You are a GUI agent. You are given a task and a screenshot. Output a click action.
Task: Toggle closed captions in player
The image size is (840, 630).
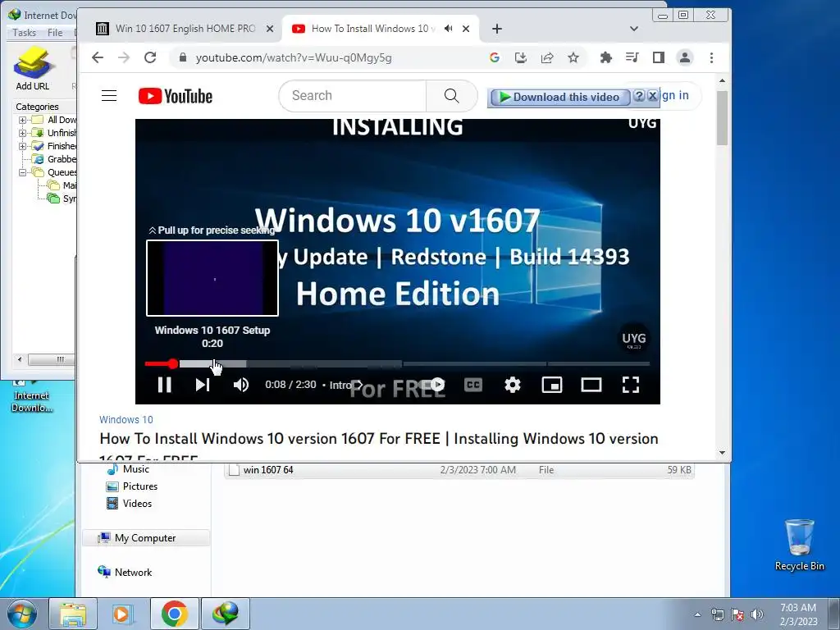click(473, 385)
